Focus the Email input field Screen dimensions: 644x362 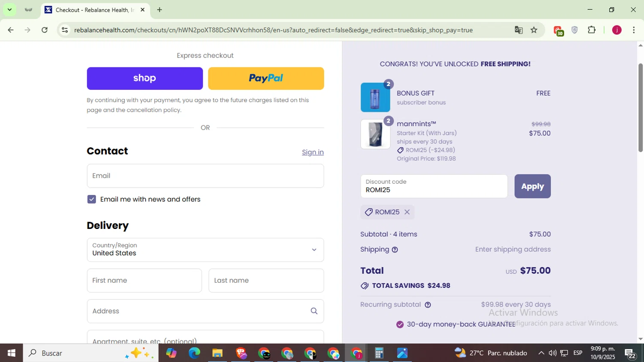[205, 176]
